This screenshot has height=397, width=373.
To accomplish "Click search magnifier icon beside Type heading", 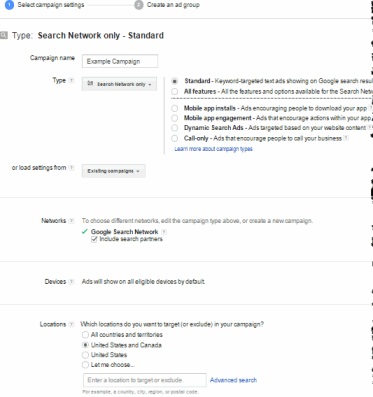I will click(x=4, y=35).
